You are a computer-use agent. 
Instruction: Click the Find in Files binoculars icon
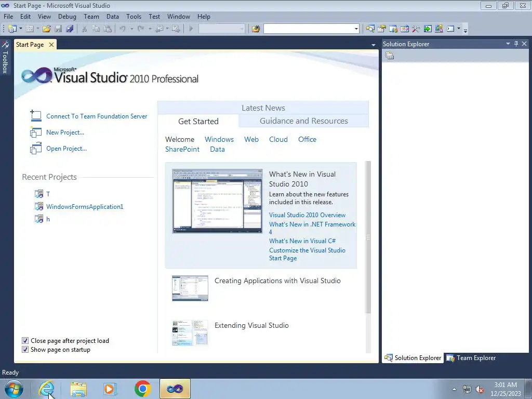[256, 29]
